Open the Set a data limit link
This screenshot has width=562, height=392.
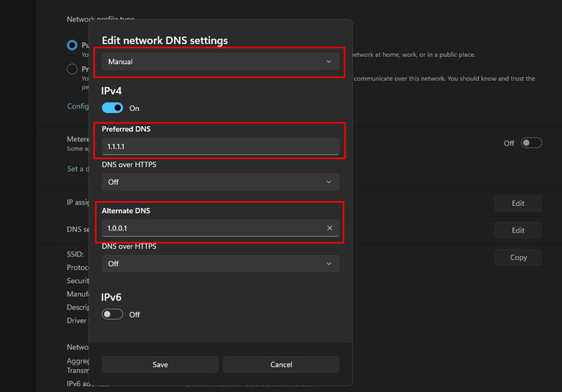(x=77, y=169)
